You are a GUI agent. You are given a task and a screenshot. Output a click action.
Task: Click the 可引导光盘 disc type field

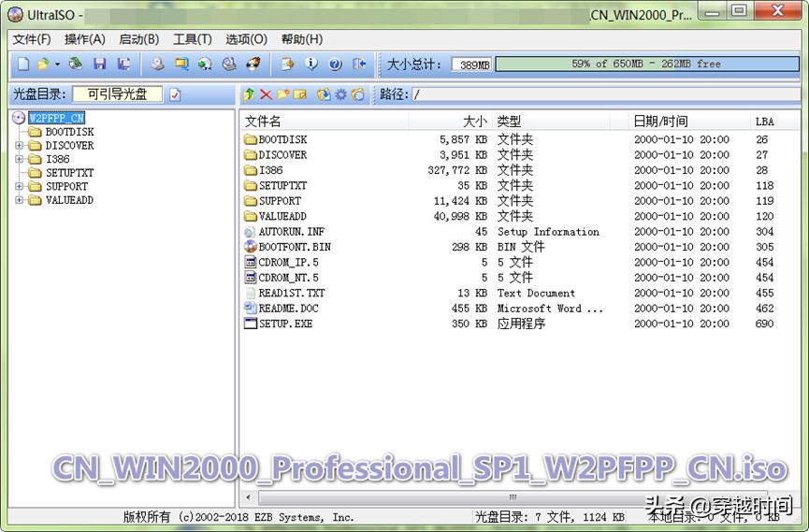[117, 94]
